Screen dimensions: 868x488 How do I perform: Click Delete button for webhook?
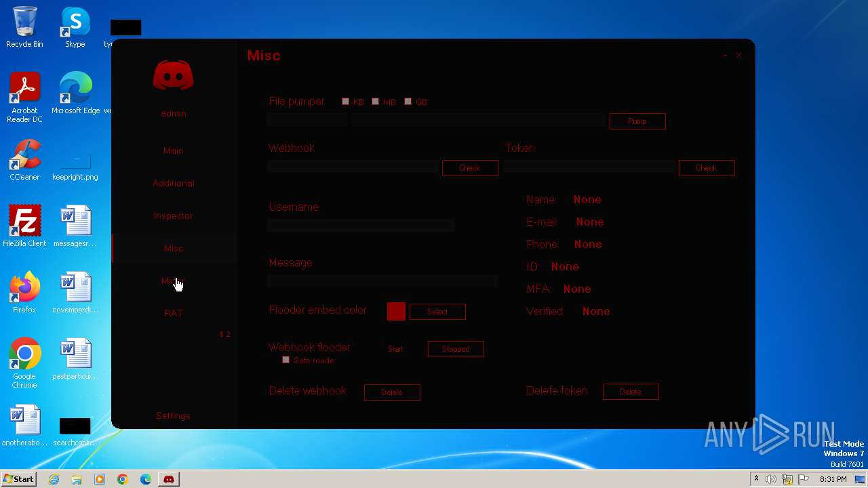point(392,392)
